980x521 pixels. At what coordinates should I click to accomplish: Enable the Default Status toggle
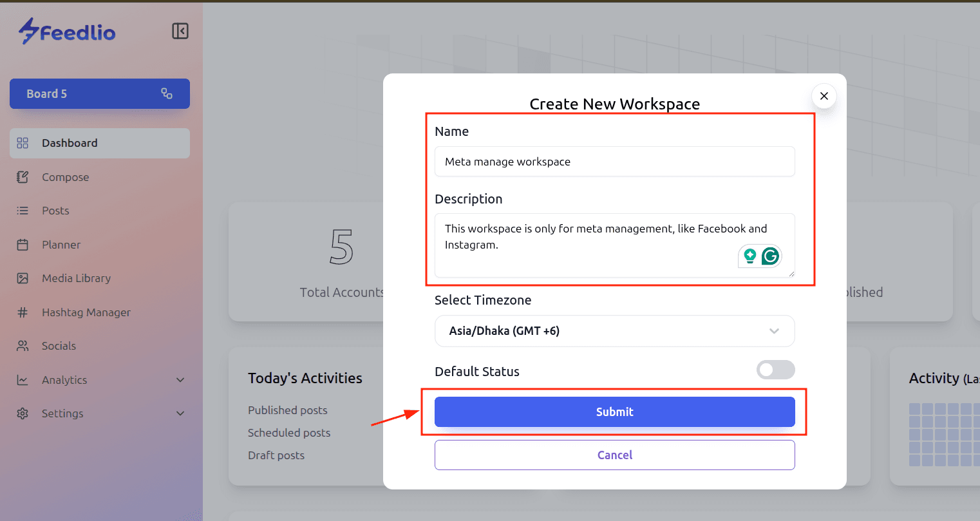point(775,370)
